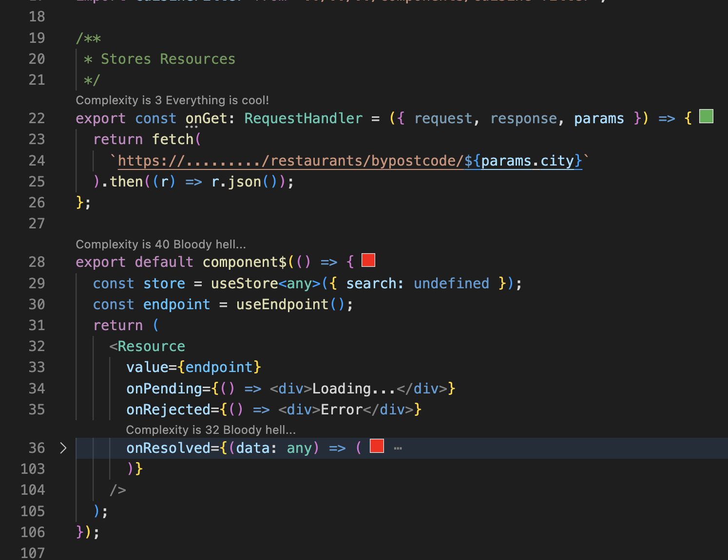Click the red complexity indicator on line 28
Viewport: 728px width, 560px height.
(368, 260)
